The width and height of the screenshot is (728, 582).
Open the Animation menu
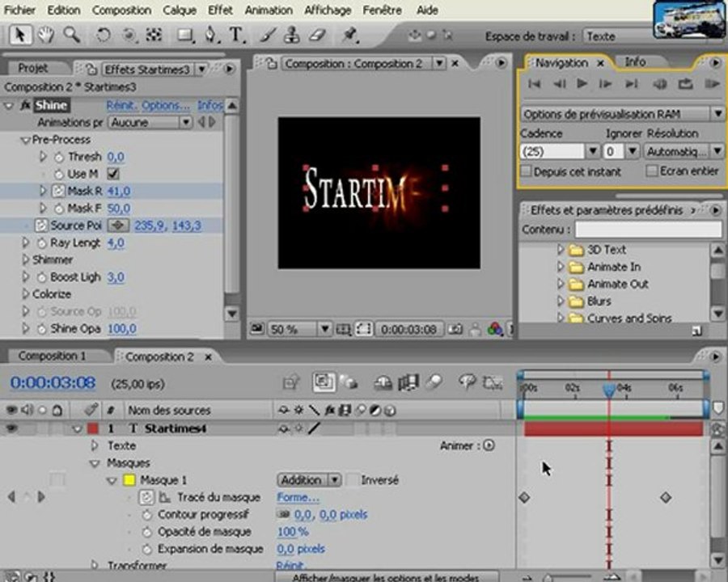(269, 10)
